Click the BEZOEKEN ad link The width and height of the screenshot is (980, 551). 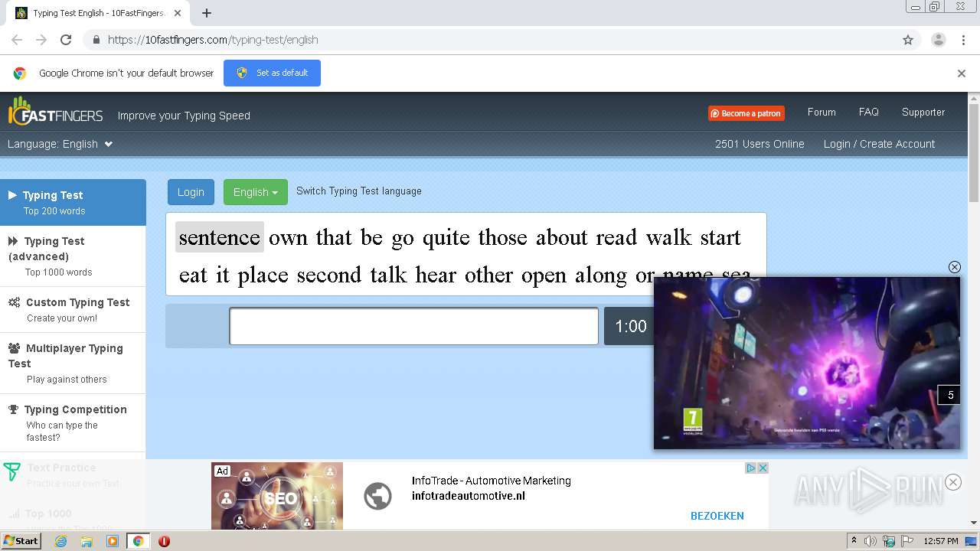point(717,516)
